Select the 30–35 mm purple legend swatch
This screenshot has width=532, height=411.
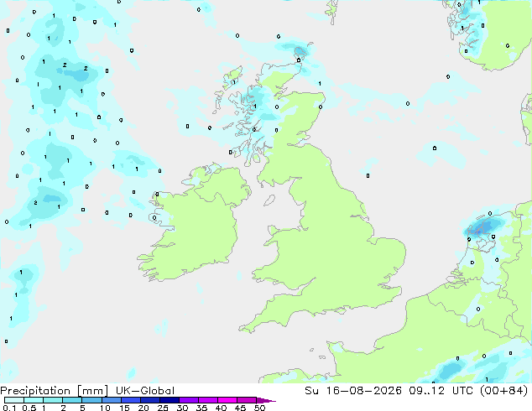tap(189, 400)
